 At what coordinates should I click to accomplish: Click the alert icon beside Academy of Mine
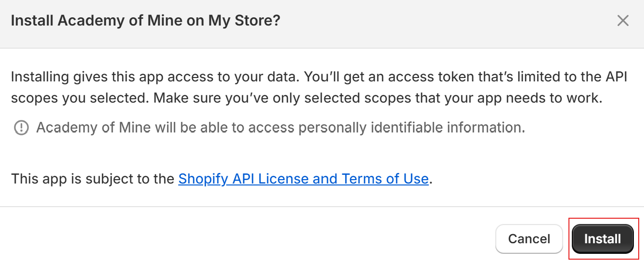click(21, 128)
